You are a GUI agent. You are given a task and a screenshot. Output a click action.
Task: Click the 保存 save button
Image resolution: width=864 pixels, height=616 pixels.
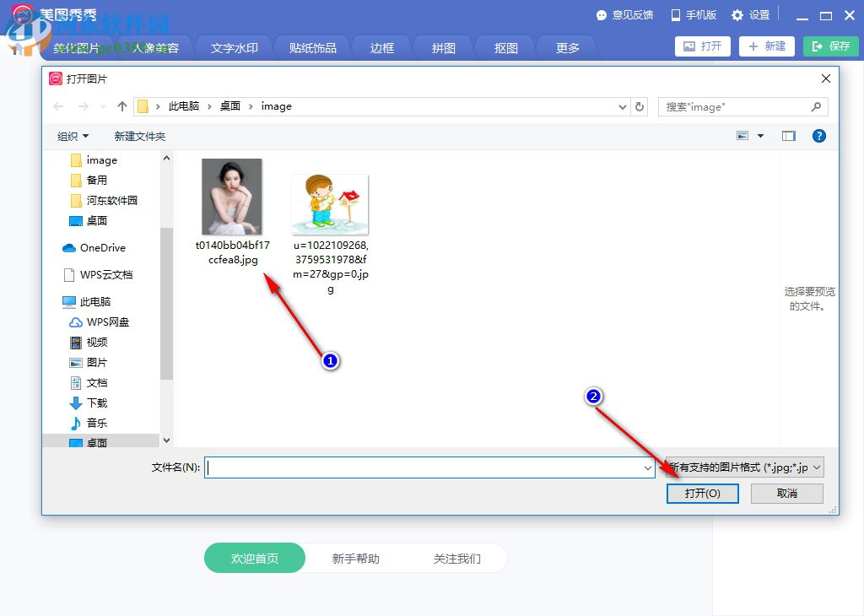click(x=830, y=46)
